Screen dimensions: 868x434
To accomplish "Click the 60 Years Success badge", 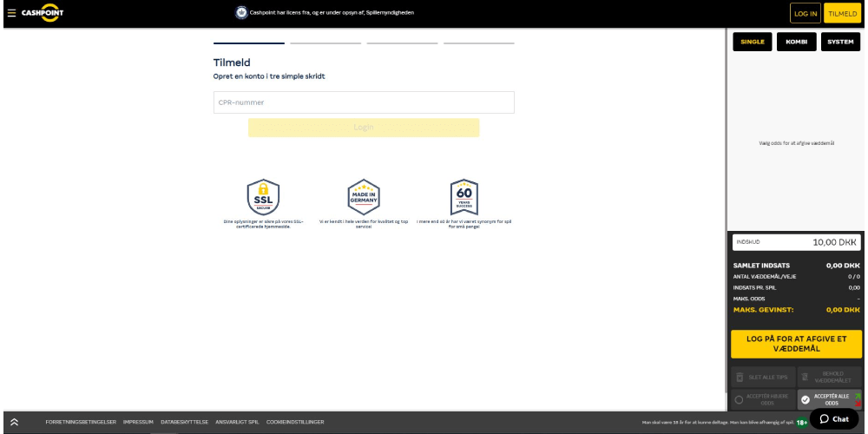I will (464, 197).
